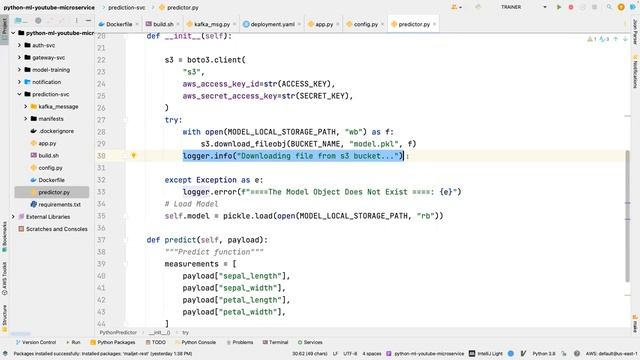
Task: Open the Problems tool window
Action: tap(240, 342)
